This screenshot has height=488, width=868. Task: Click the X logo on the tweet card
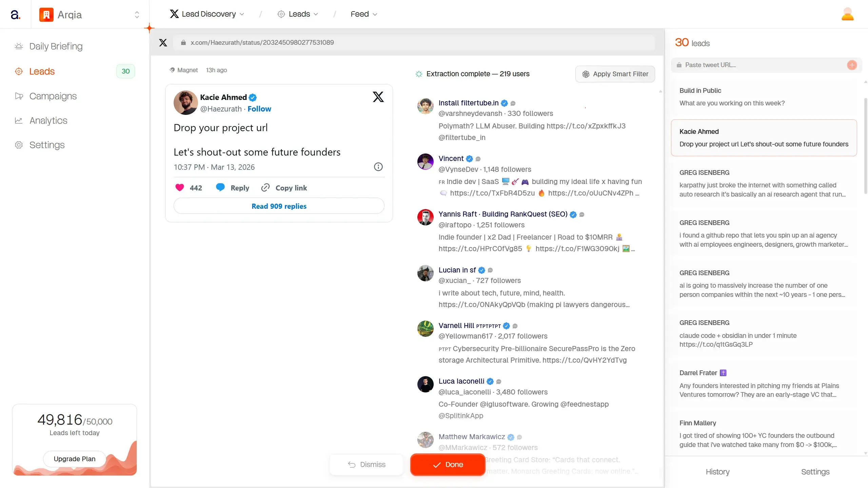pos(378,97)
